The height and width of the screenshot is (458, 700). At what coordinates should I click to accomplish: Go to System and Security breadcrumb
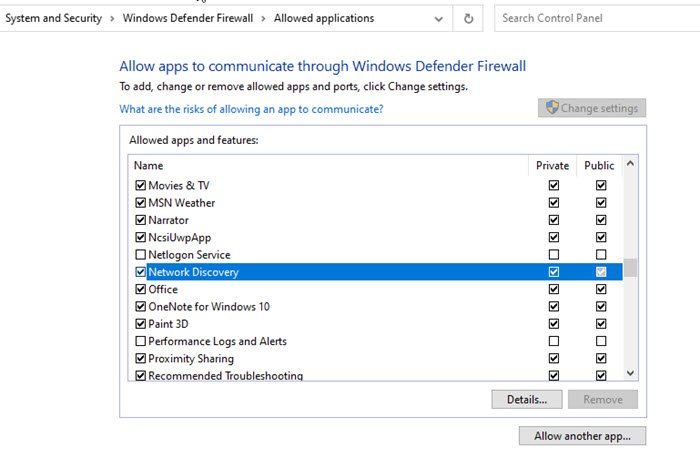click(x=54, y=18)
